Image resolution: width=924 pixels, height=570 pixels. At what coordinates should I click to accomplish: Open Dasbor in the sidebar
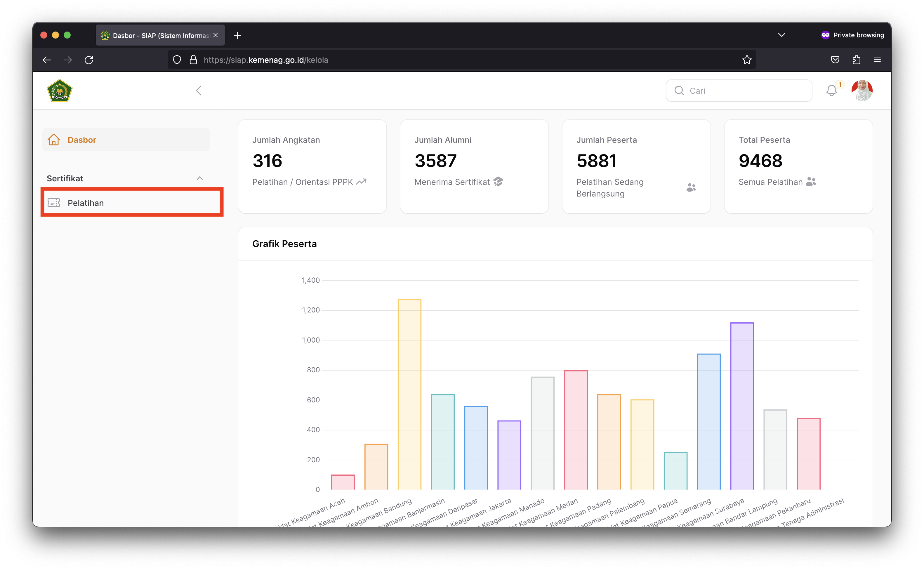(x=126, y=140)
